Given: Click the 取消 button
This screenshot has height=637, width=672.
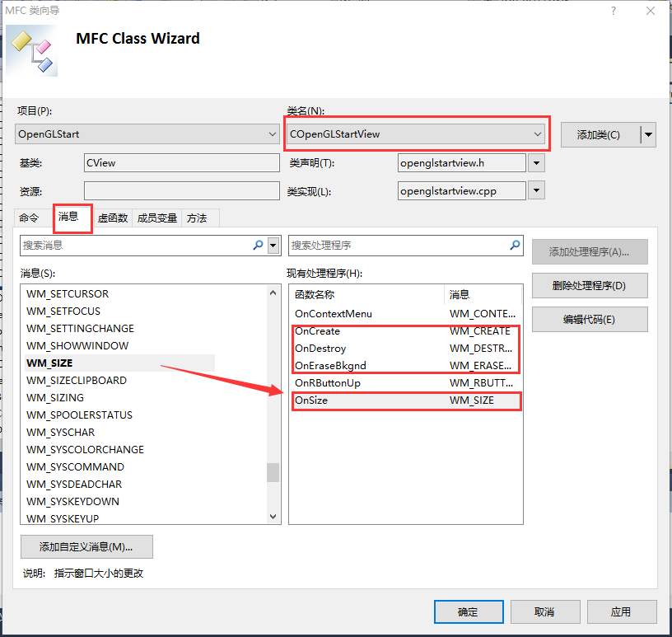Looking at the screenshot, I should (545, 611).
